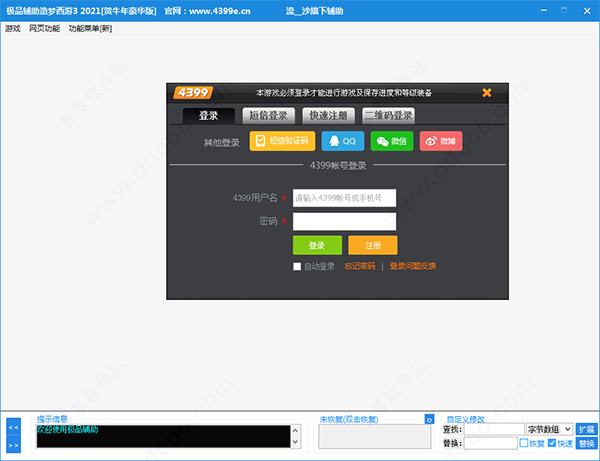Screen dimensions: 600x461
Task: Uncheck the 快速 checkbox
Action: [x=552, y=443]
